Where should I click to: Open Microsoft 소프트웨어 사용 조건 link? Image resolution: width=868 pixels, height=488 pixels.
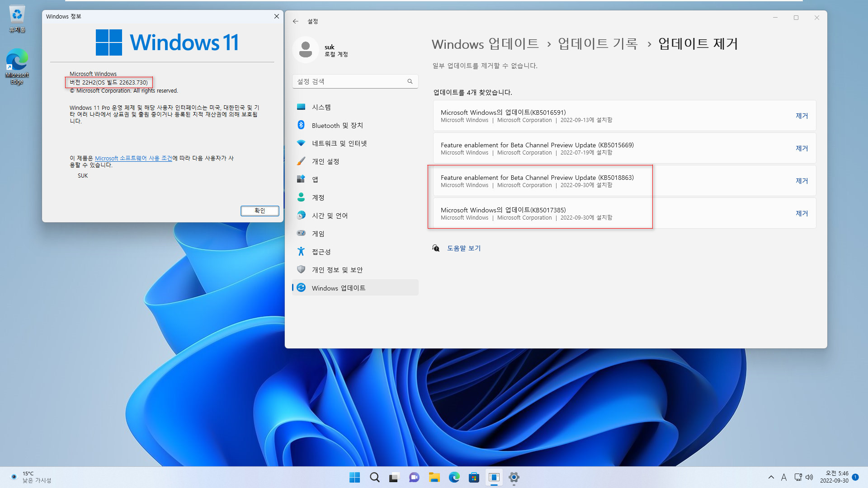(x=133, y=158)
